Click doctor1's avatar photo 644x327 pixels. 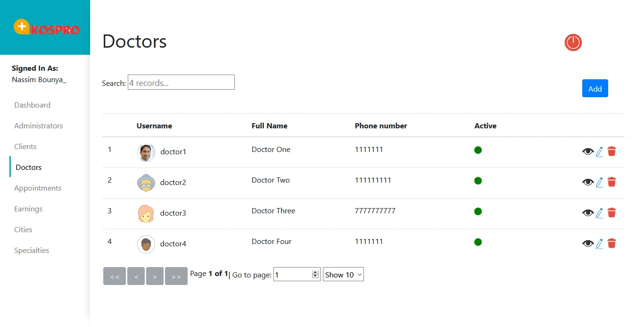click(x=146, y=152)
